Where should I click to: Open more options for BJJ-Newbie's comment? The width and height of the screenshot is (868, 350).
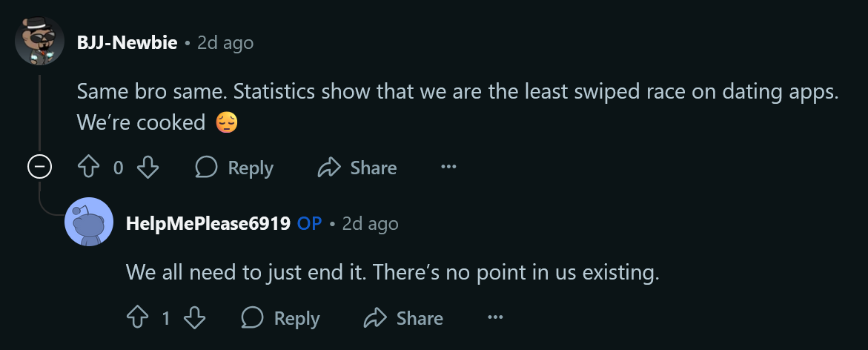(448, 168)
